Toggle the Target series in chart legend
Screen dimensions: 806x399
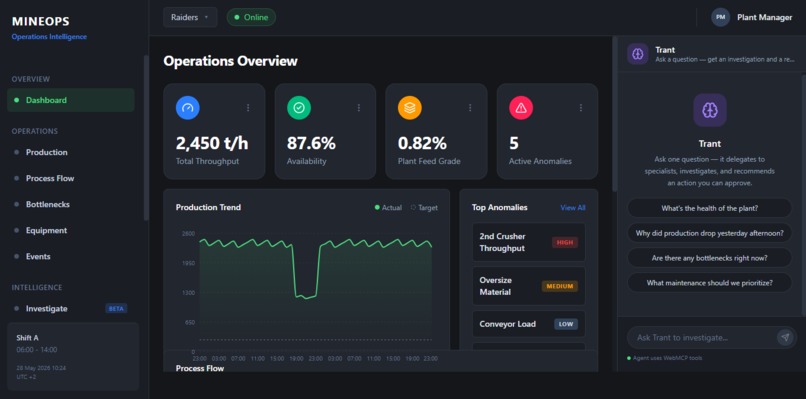pos(425,208)
